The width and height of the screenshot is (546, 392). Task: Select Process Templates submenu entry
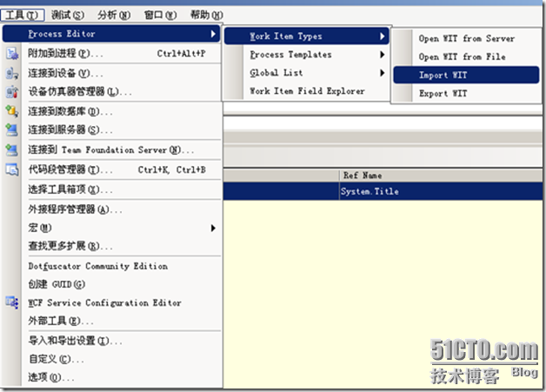click(306, 54)
